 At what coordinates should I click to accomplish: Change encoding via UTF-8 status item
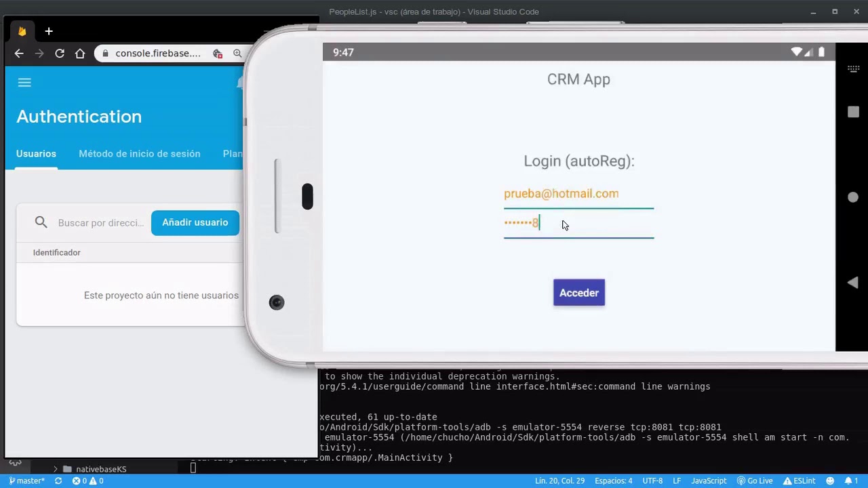coord(652,481)
